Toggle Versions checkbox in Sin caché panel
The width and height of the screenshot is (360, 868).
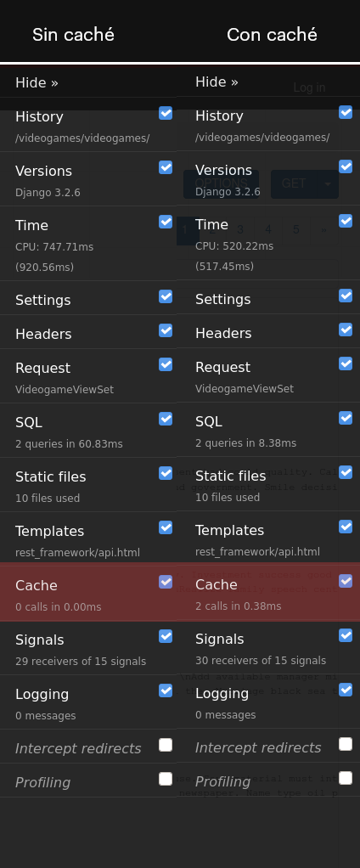tap(166, 167)
